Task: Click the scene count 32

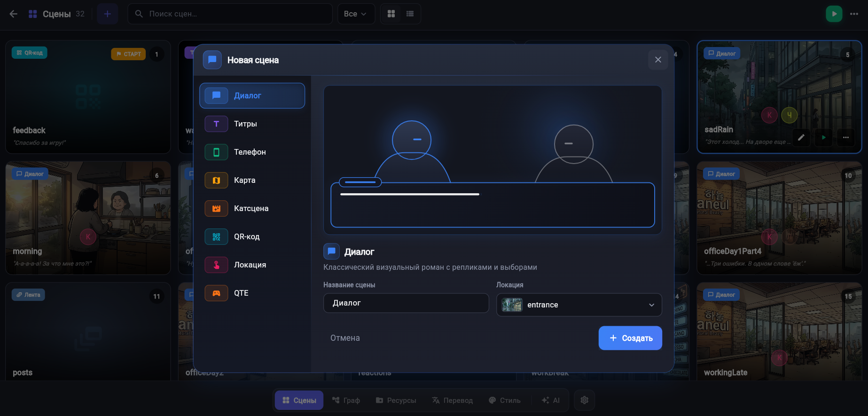Action: [x=80, y=14]
